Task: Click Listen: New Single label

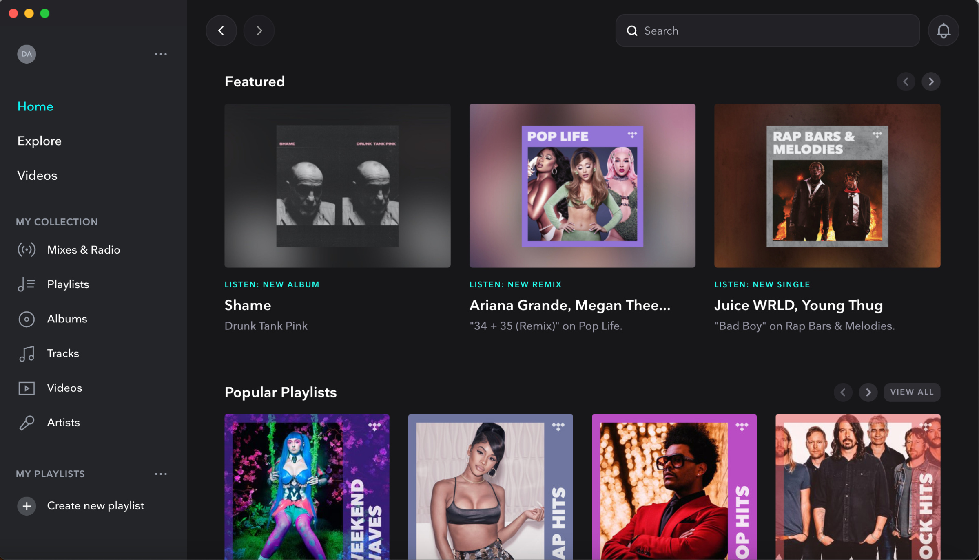Action: (762, 284)
